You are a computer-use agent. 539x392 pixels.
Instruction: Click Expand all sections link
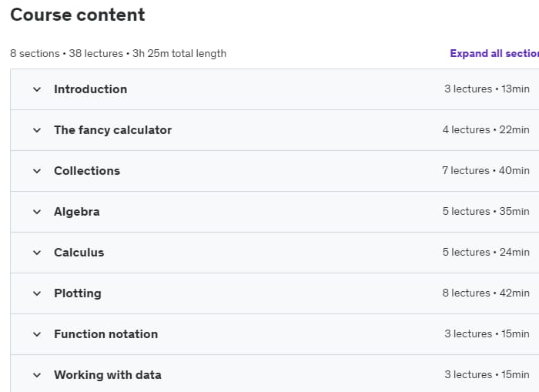click(494, 53)
